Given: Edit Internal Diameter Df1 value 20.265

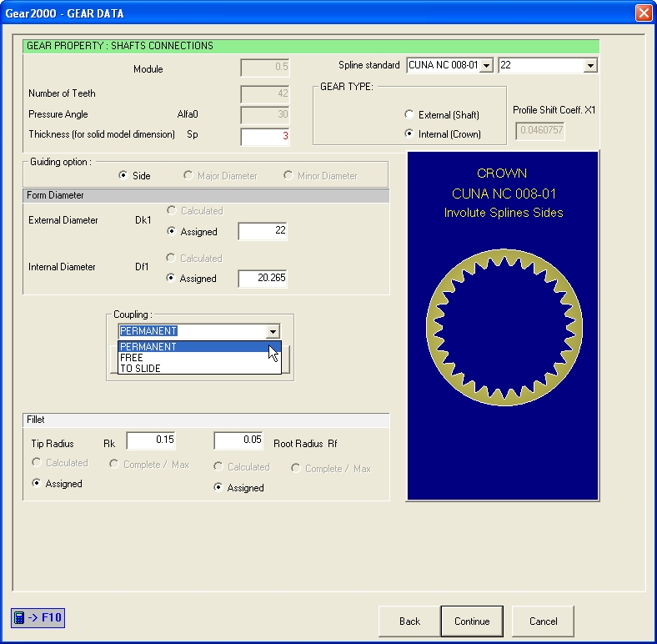Looking at the screenshot, I should point(263,279).
